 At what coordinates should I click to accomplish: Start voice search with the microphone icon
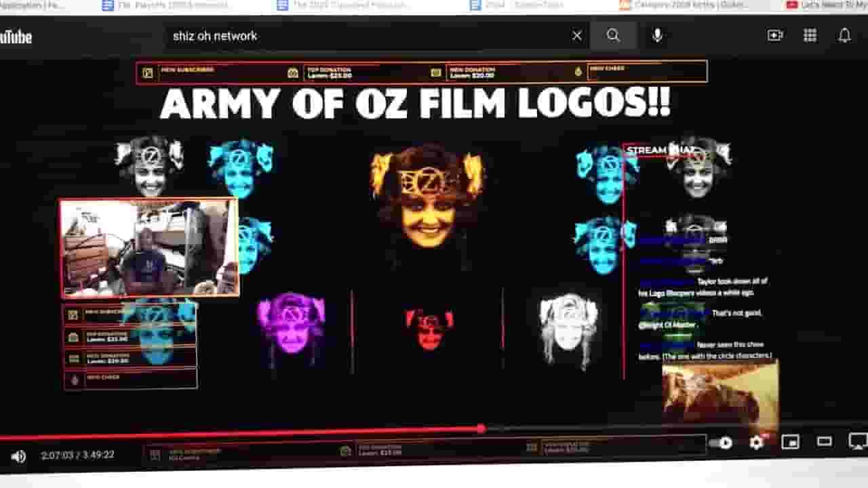(x=657, y=36)
